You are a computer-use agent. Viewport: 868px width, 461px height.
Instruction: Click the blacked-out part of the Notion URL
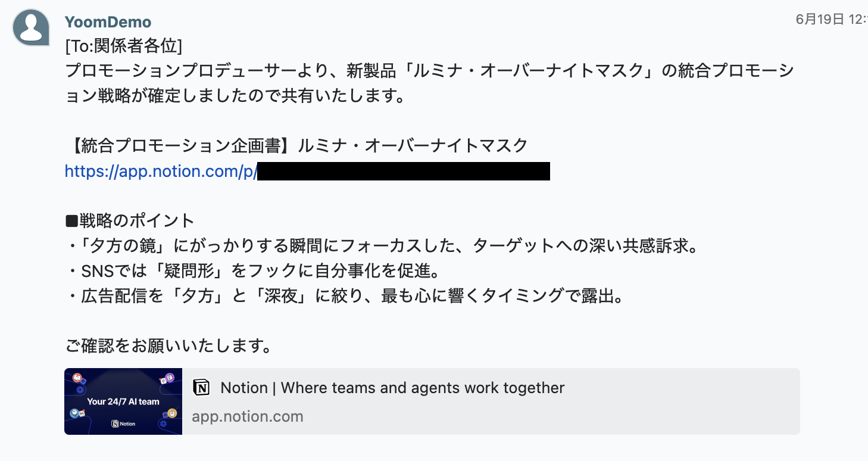[404, 172]
